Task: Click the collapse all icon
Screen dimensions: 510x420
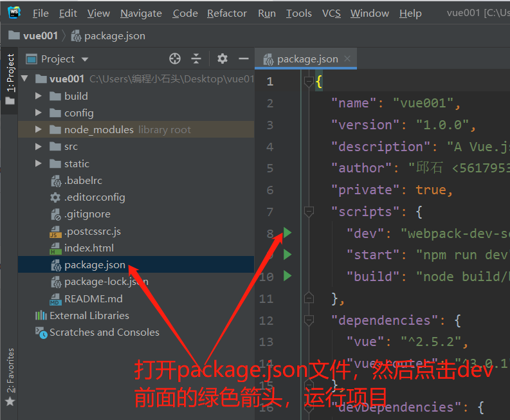Action: pyautogui.click(x=196, y=59)
